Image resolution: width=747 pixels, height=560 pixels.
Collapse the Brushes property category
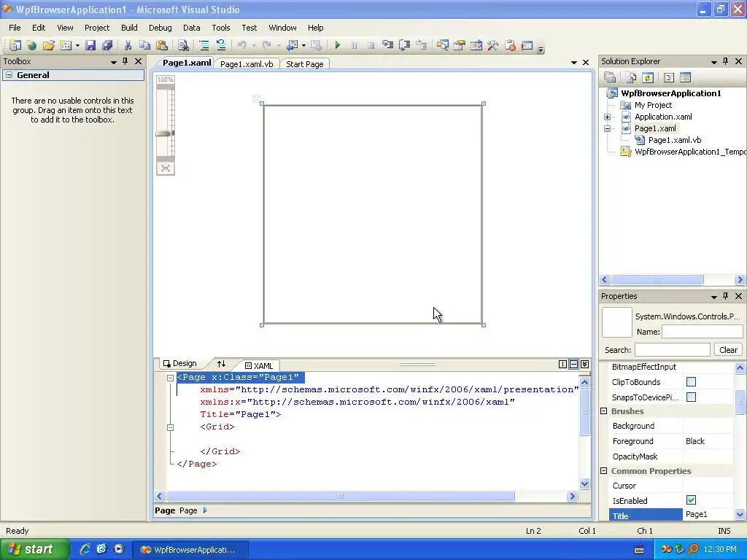pos(603,411)
